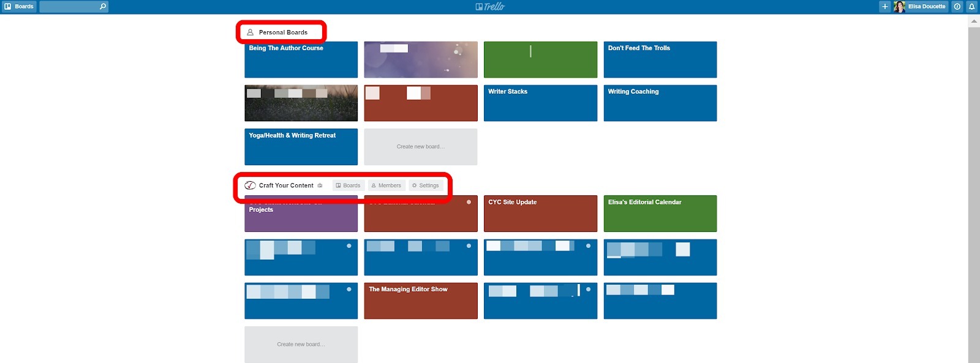980x363 pixels.
Task: Open the green personal board tile
Action: [540, 59]
